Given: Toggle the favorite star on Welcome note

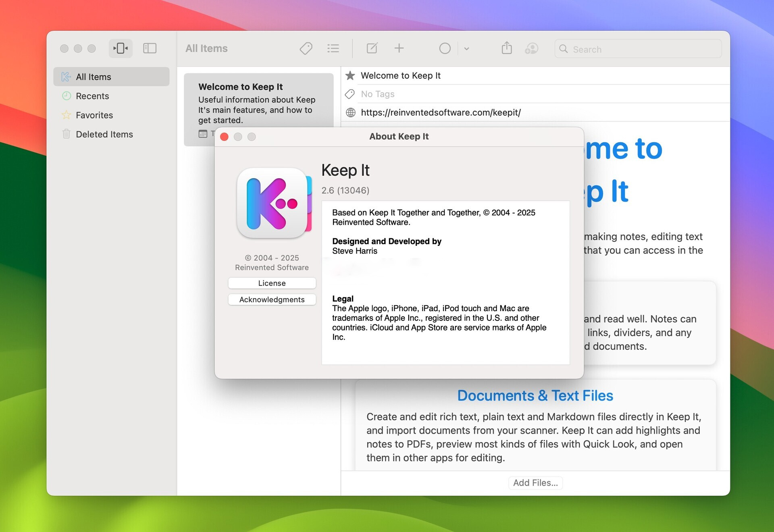Looking at the screenshot, I should [x=350, y=75].
